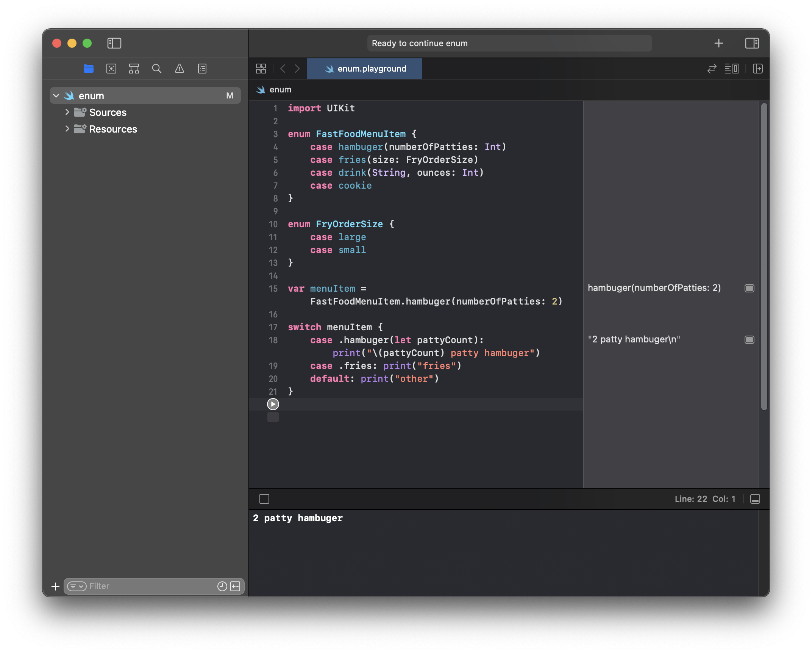
Task: Toggle the navigator sidebar button
Action: pyautogui.click(x=114, y=43)
